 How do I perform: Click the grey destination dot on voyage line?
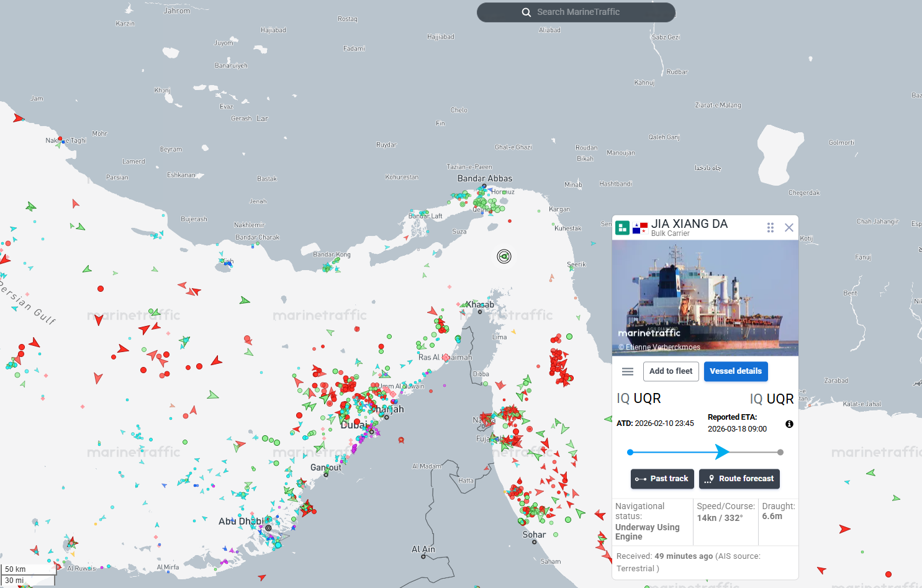[780, 452]
